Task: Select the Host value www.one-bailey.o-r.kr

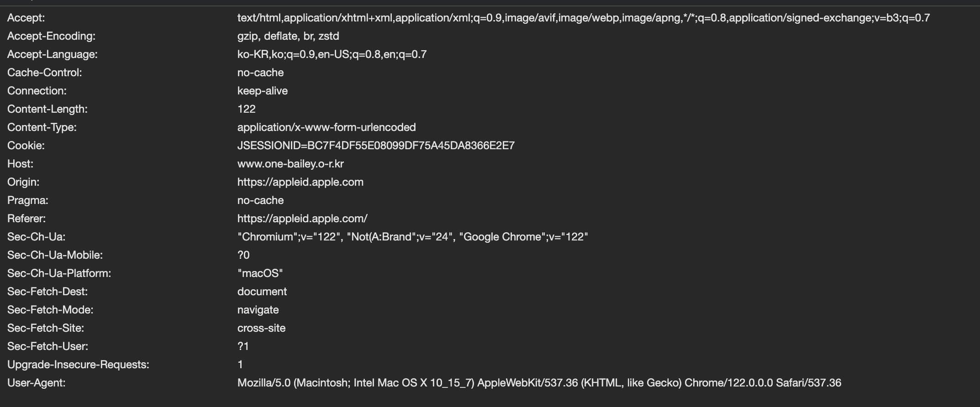Action: 290,164
